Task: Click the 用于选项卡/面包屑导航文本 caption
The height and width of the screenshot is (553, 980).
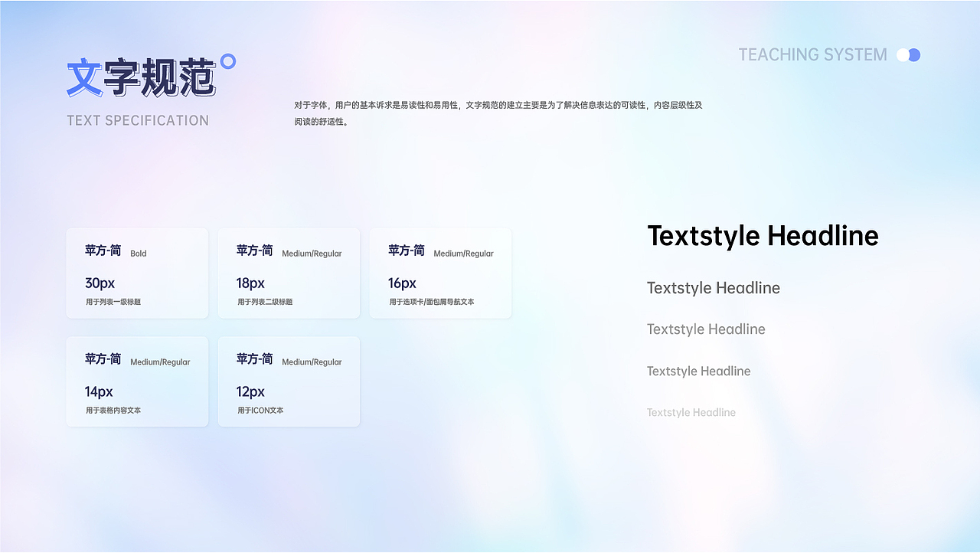Action: coord(432,302)
